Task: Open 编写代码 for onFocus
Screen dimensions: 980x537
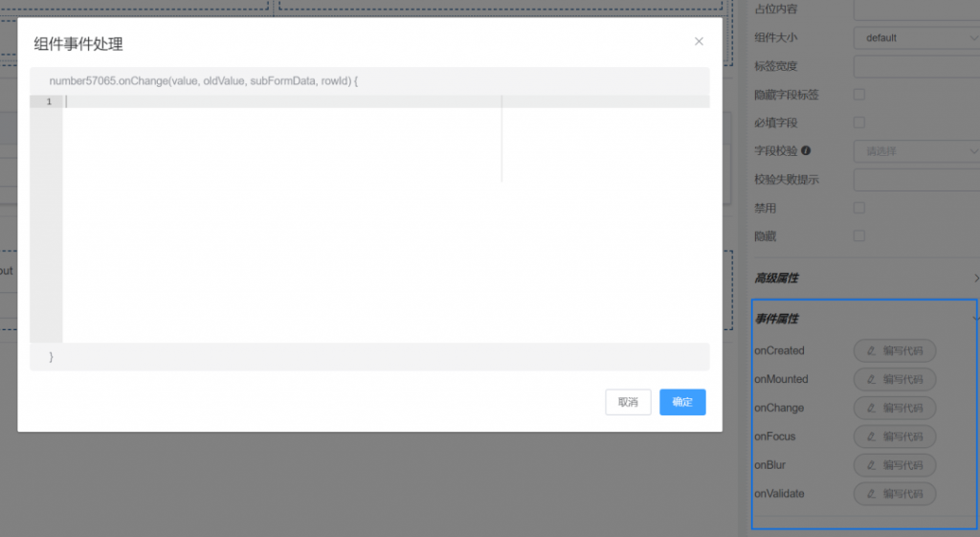Action: tap(895, 436)
